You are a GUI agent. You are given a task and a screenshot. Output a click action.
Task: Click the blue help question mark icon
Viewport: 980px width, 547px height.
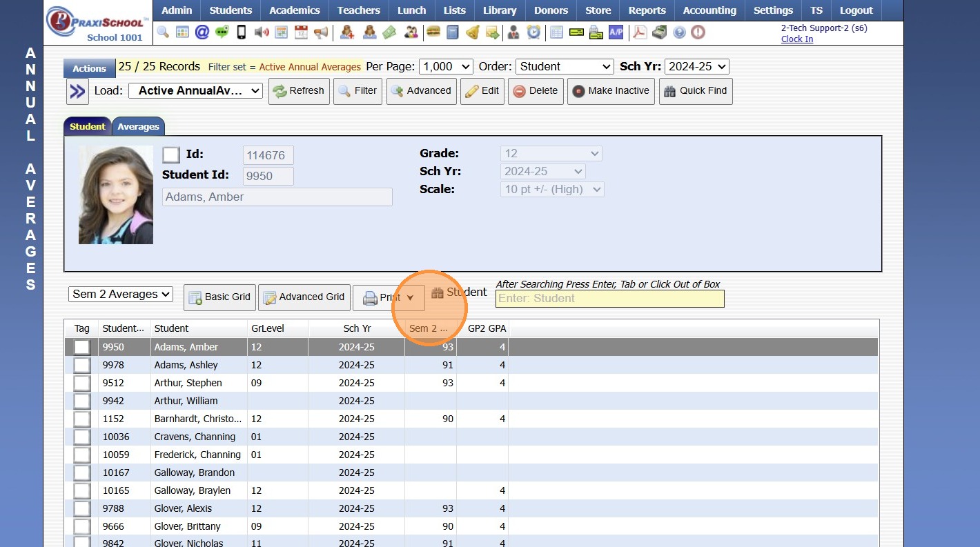[679, 32]
